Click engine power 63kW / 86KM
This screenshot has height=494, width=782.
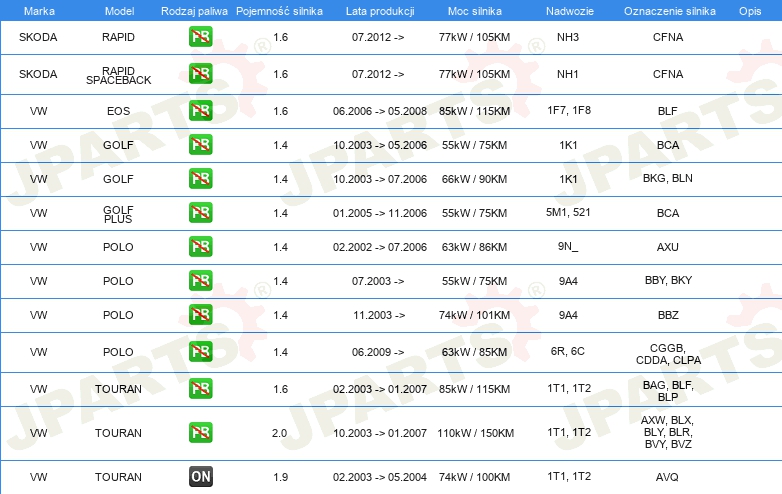(474, 247)
